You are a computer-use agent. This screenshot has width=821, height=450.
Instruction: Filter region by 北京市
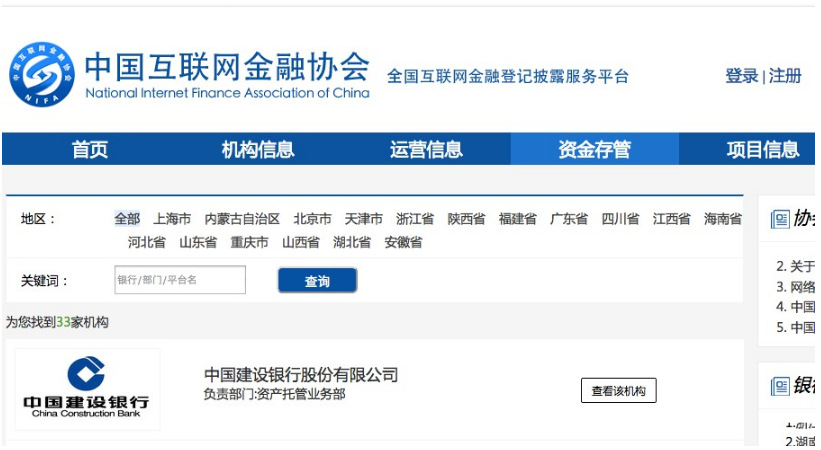point(313,218)
